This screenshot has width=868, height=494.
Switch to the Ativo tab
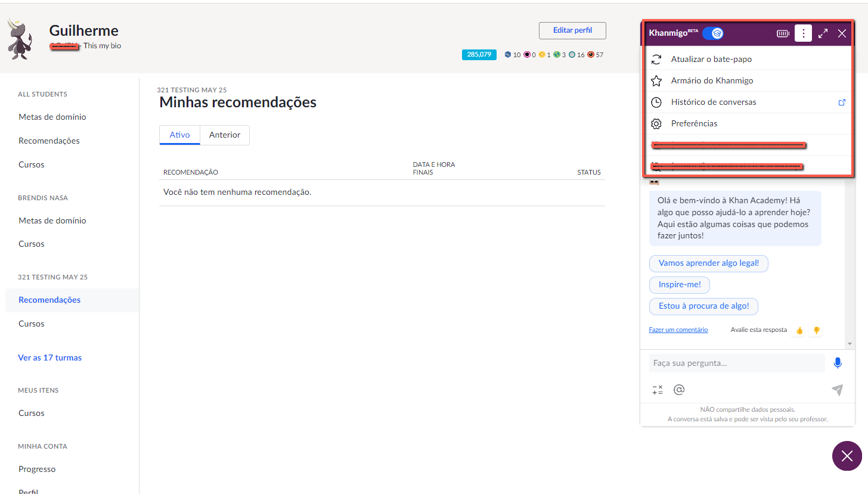(179, 135)
